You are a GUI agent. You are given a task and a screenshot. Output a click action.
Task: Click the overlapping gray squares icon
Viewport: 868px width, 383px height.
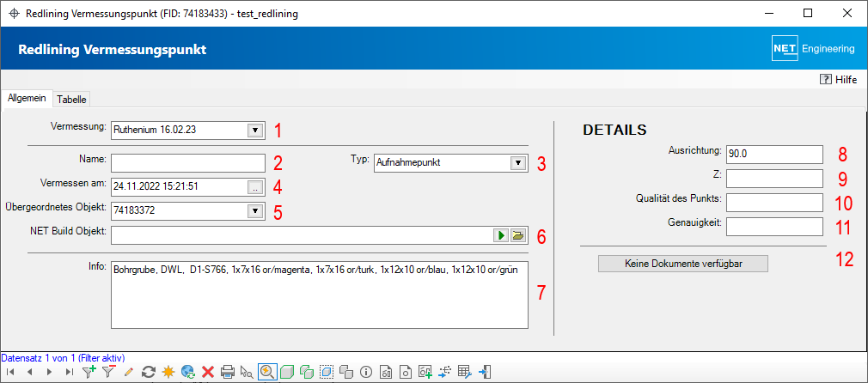coord(346,372)
